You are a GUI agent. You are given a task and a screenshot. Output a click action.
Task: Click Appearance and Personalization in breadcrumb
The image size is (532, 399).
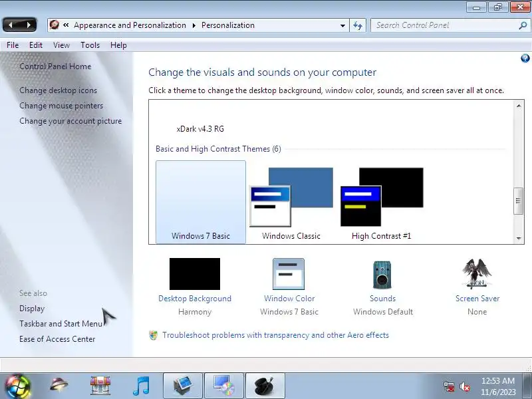point(130,25)
